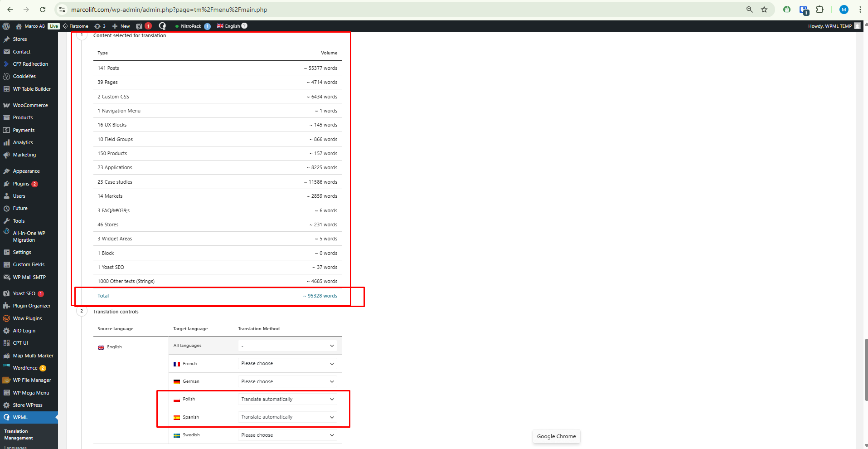The image size is (868, 449).
Task: Click the Map Multi Marker icon
Action: tap(6, 356)
